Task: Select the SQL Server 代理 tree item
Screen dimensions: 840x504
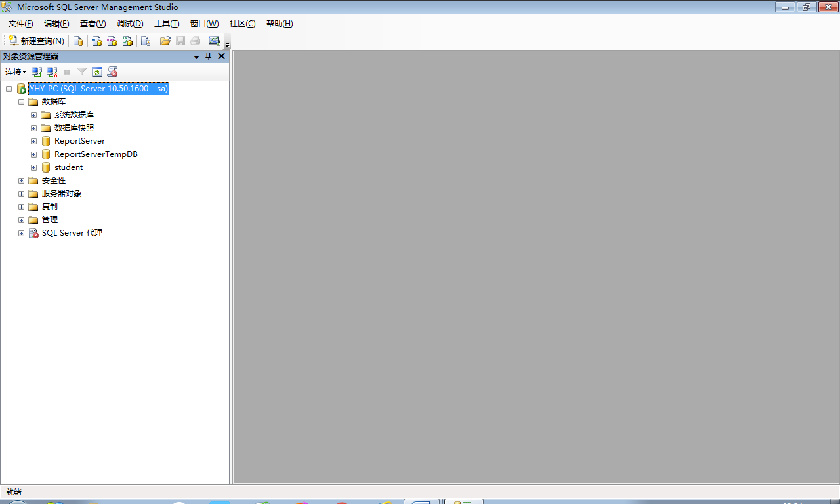Action: click(72, 233)
